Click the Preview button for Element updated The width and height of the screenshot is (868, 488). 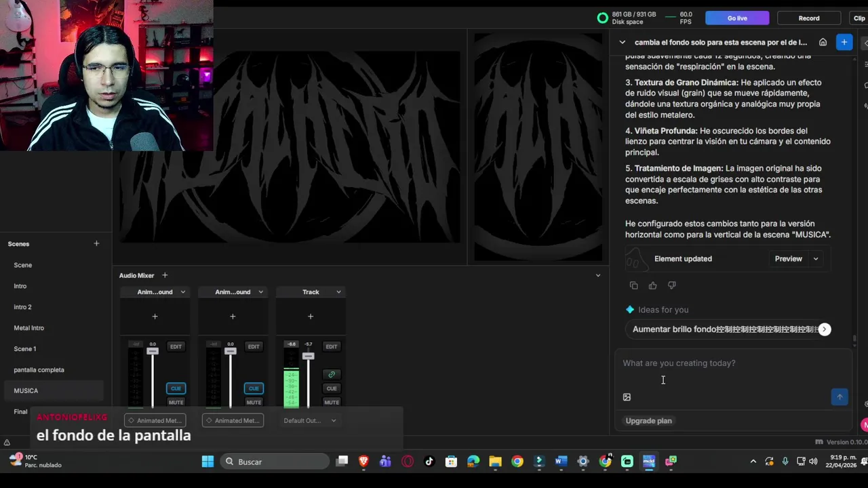tap(788, 259)
